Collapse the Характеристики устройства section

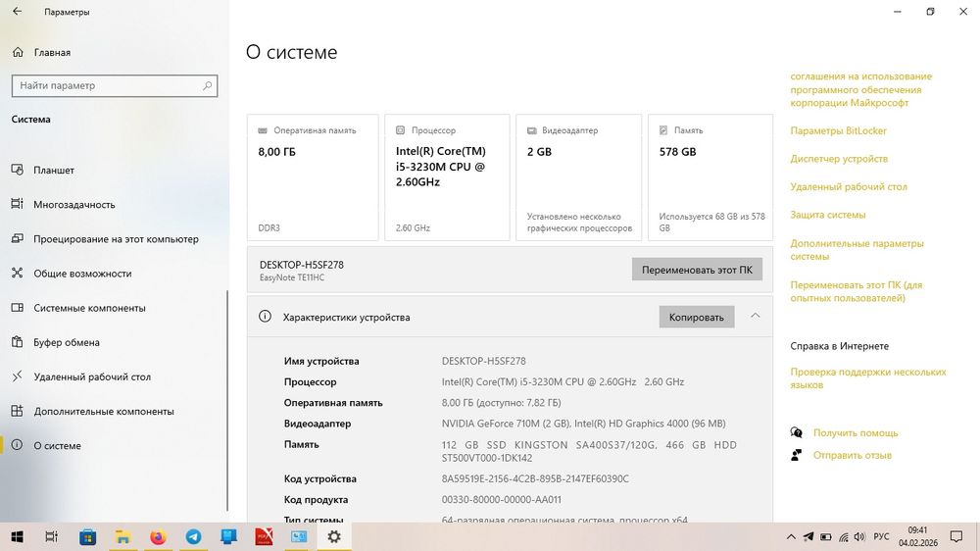click(x=755, y=316)
